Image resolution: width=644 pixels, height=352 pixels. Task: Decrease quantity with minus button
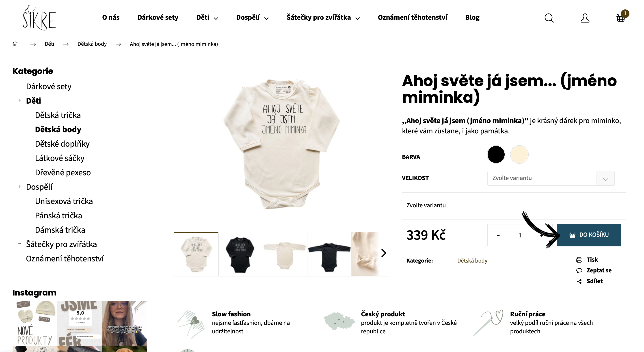pyautogui.click(x=498, y=235)
